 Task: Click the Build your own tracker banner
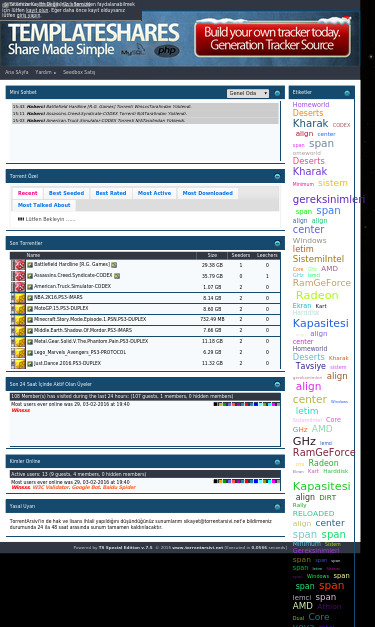pyautogui.click(x=272, y=39)
